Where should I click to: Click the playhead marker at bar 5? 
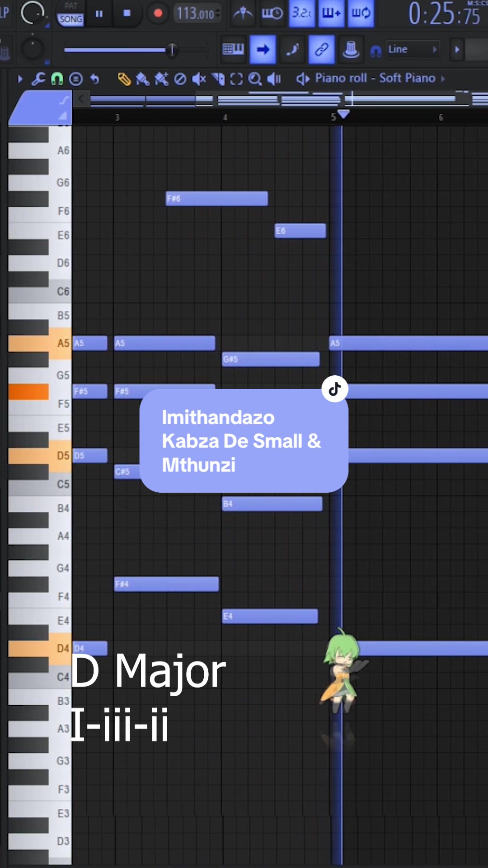343,114
